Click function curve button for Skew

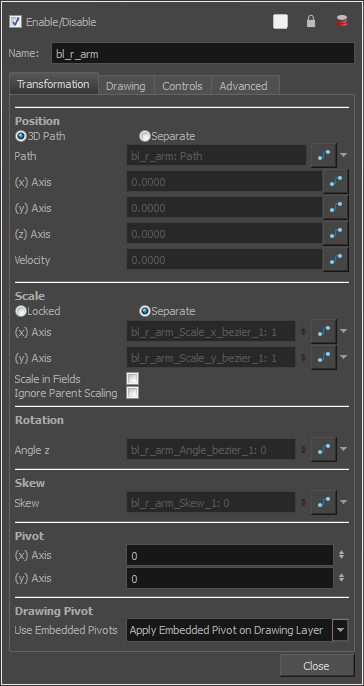click(324, 503)
